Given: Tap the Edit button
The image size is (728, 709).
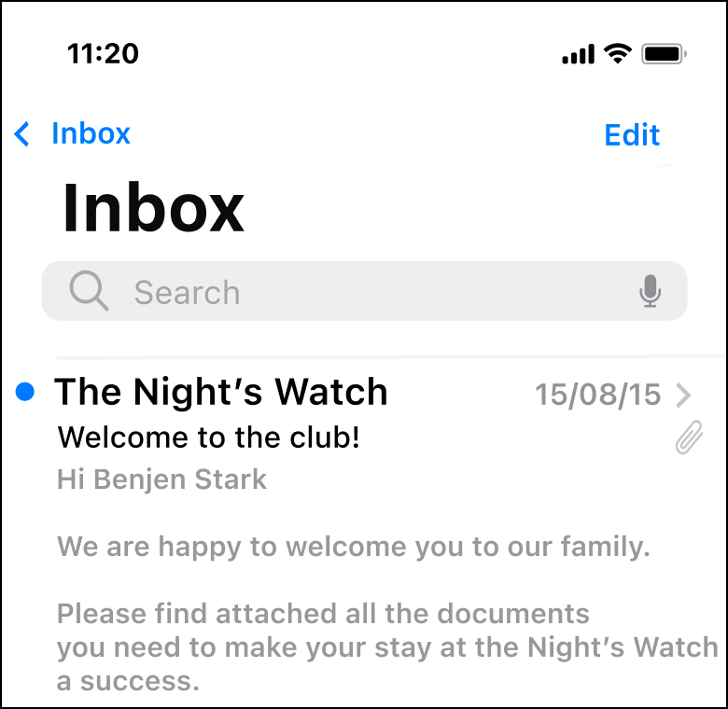Looking at the screenshot, I should [x=632, y=135].
